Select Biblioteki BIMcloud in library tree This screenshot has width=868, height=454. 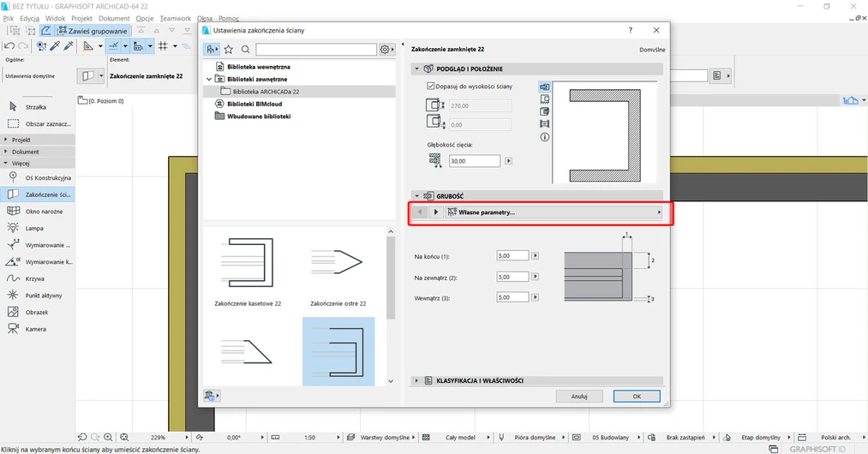pyautogui.click(x=254, y=104)
